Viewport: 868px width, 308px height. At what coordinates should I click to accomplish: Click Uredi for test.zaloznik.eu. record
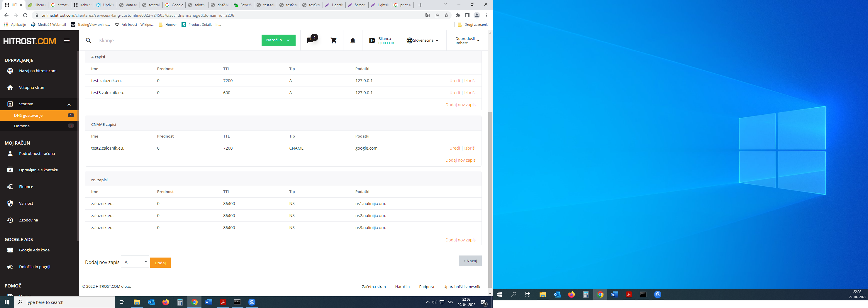point(454,81)
